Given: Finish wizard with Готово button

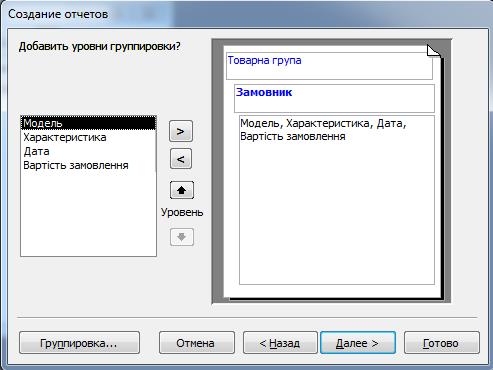Looking at the screenshot, I should click(442, 343).
